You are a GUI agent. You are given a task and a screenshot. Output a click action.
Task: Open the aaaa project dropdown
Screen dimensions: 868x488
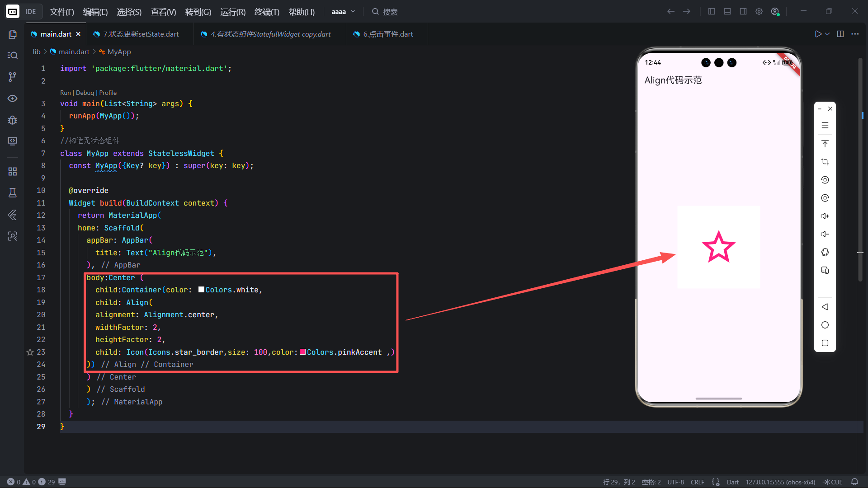(x=343, y=12)
